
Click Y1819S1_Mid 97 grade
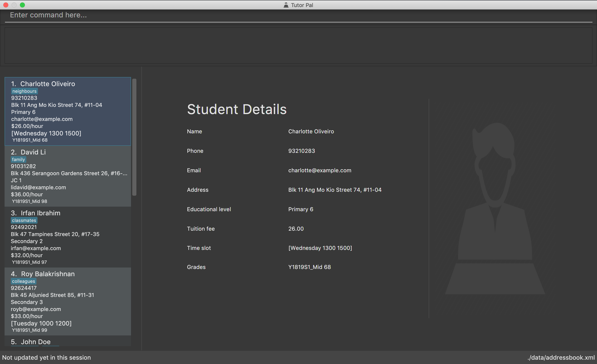30,262
